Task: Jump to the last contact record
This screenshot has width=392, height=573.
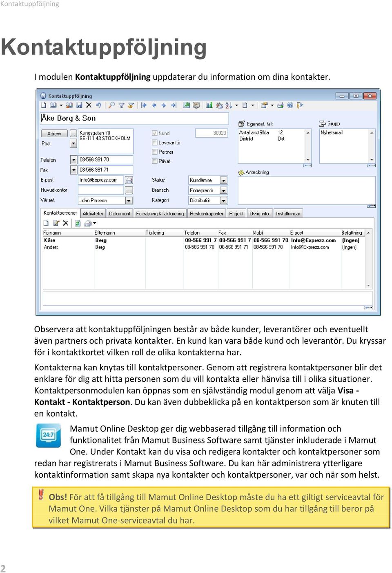Action: [174, 105]
